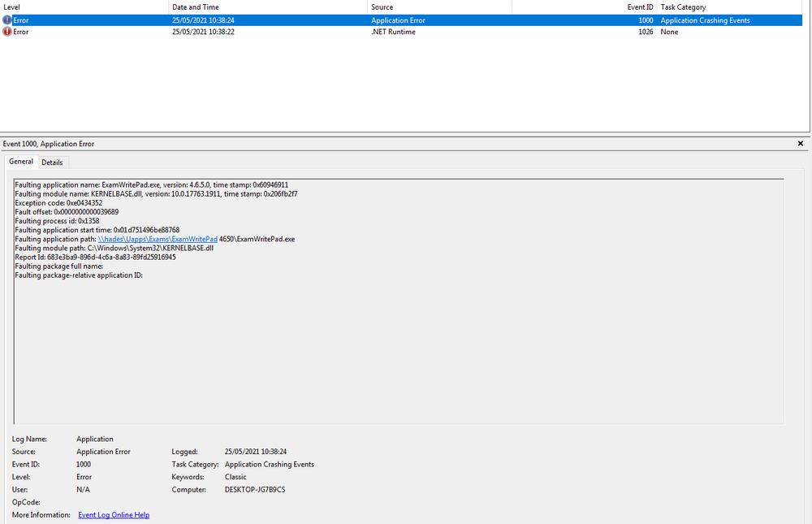Viewport: 812px width, 524px height.
Task: Open the Event Log Online Help link
Action: [x=114, y=515]
